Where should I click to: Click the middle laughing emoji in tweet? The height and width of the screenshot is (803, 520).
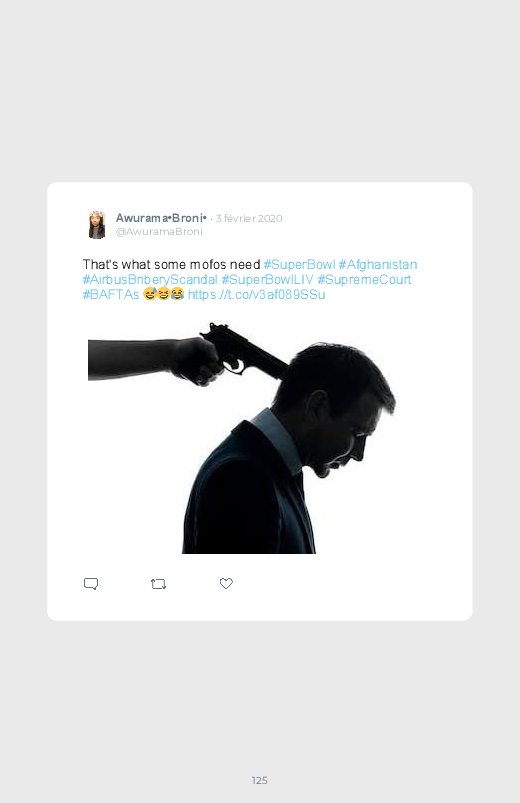[163, 294]
